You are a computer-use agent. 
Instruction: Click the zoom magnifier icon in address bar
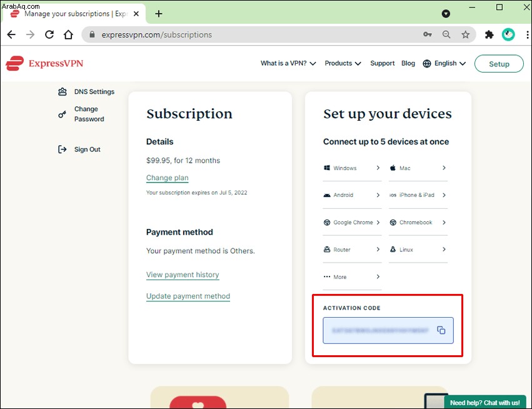click(446, 34)
